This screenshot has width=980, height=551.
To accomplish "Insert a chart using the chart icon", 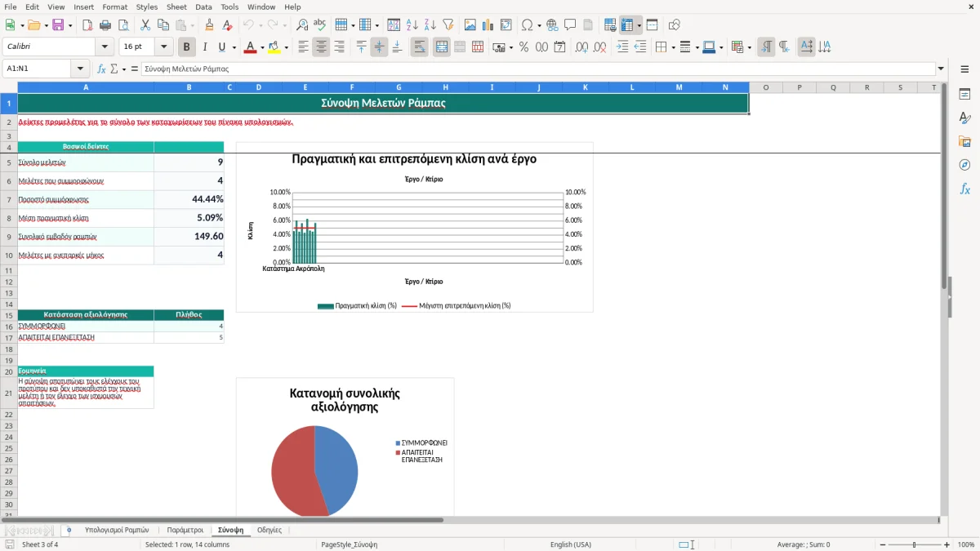I will click(488, 25).
